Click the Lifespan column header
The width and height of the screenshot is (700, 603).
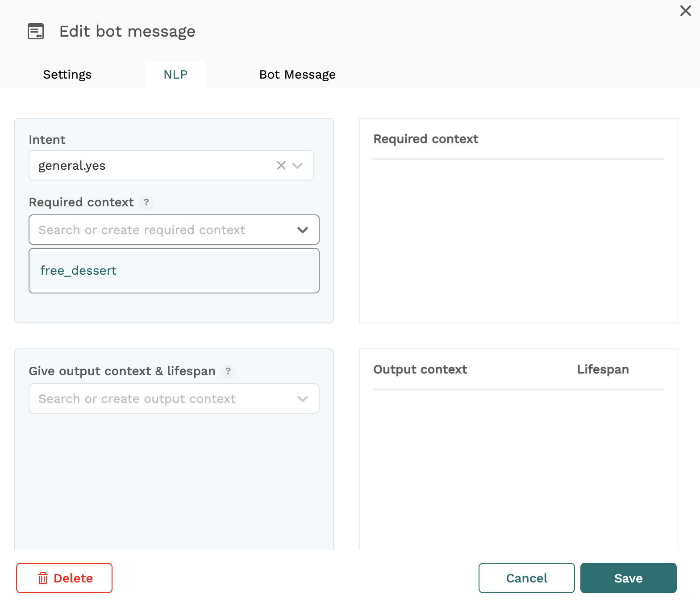(603, 369)
